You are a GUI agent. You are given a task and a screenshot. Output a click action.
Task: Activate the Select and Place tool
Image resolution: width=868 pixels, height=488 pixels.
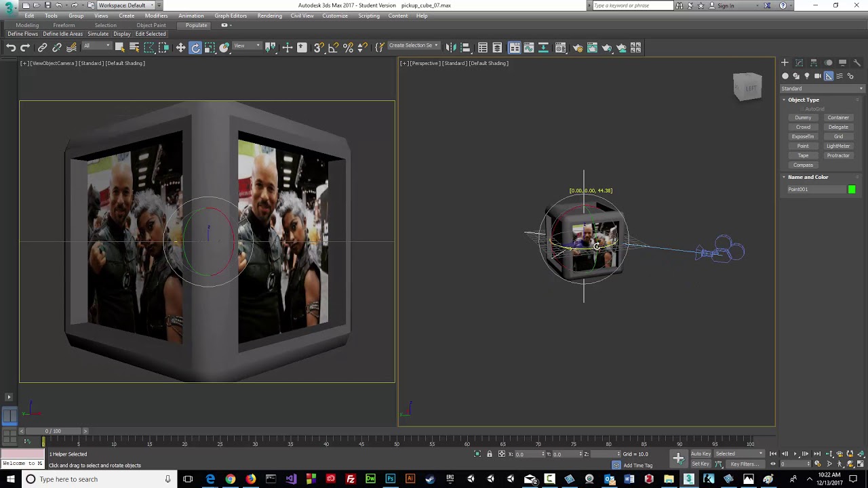224,47
